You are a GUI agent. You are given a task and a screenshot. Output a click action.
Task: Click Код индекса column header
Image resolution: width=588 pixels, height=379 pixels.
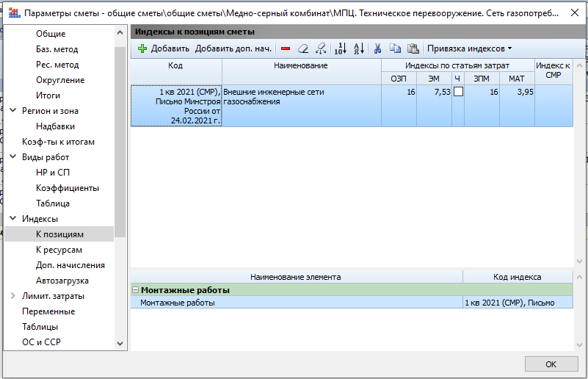click(x=518, y=277)
